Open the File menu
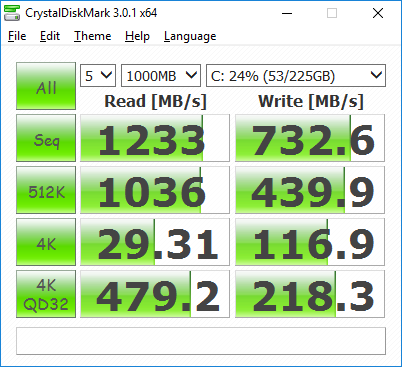This screenshot has height=367, width=402. point(17,36)
